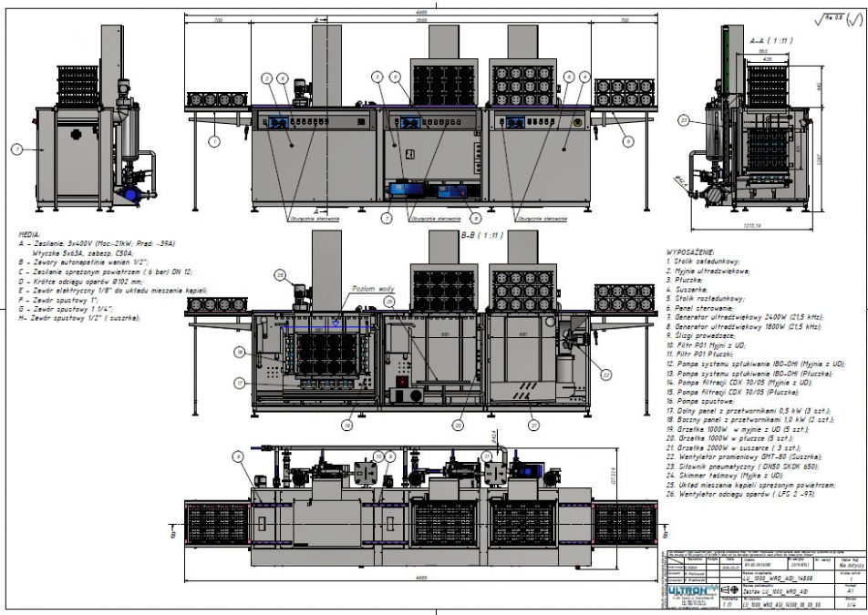Select balloon 7 beside the left side view
This screenshot has height=615, width=868.
[x=16, y=148]
